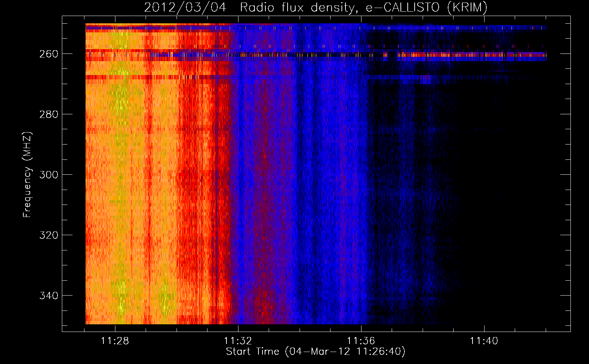The width and height of the screenshot is (589, 364).
Task: Click the 11:28 time tick label
Action: pyautogui.click(x=115, y=341)
